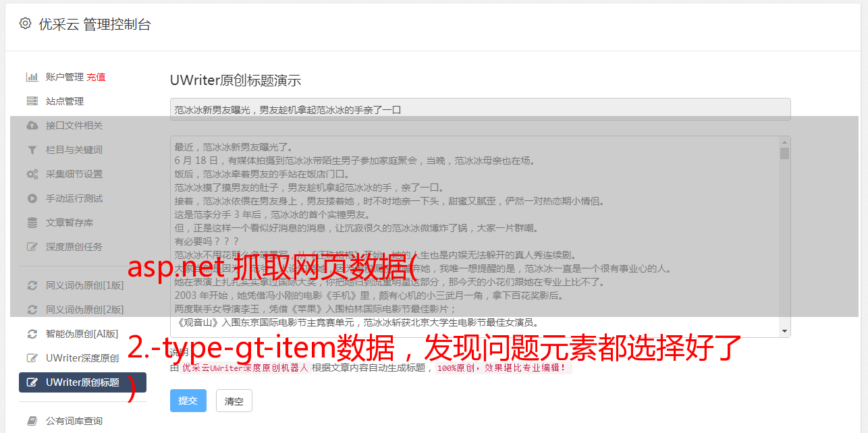Click the edit icon for 深度原创任务
Image resolution: width=868 pixels, height=433 pixels.
pyautogui.click(x=32, y=247)
